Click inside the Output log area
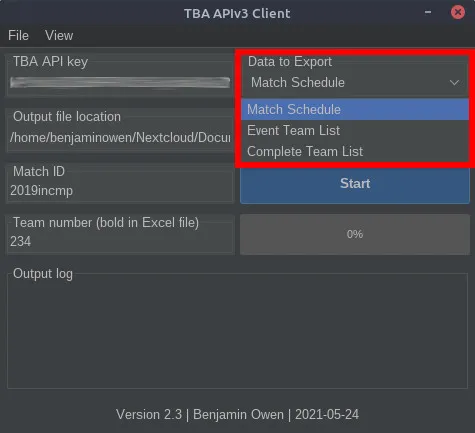 (x=237, y=333)
